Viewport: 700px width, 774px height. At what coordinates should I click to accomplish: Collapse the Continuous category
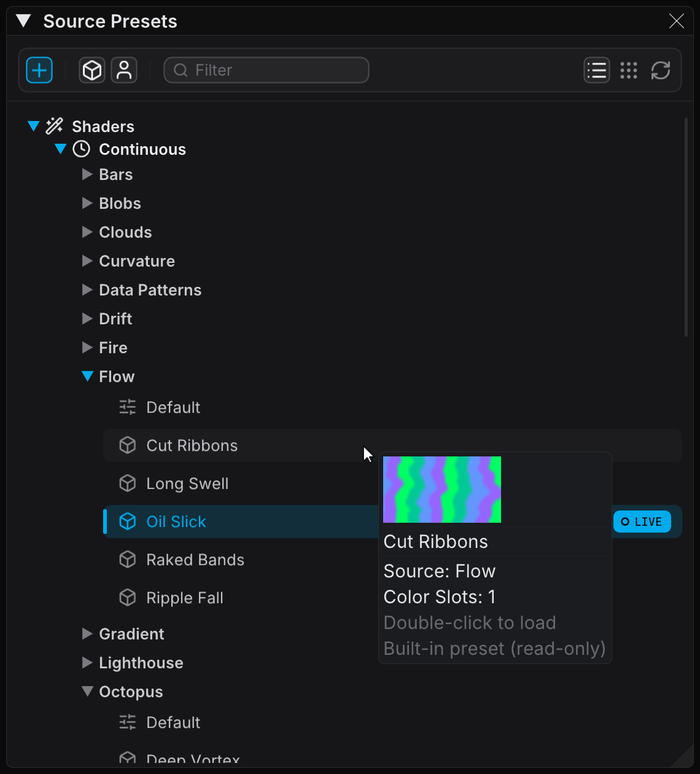coord(60,149)
